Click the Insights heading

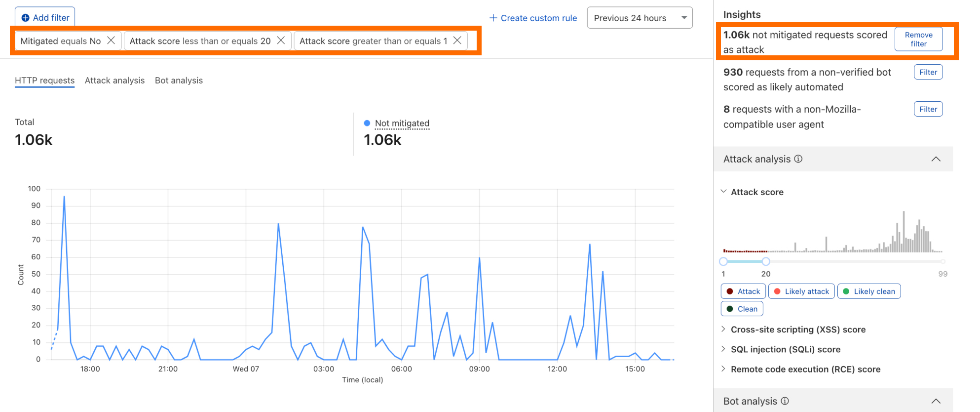point(742,14)
